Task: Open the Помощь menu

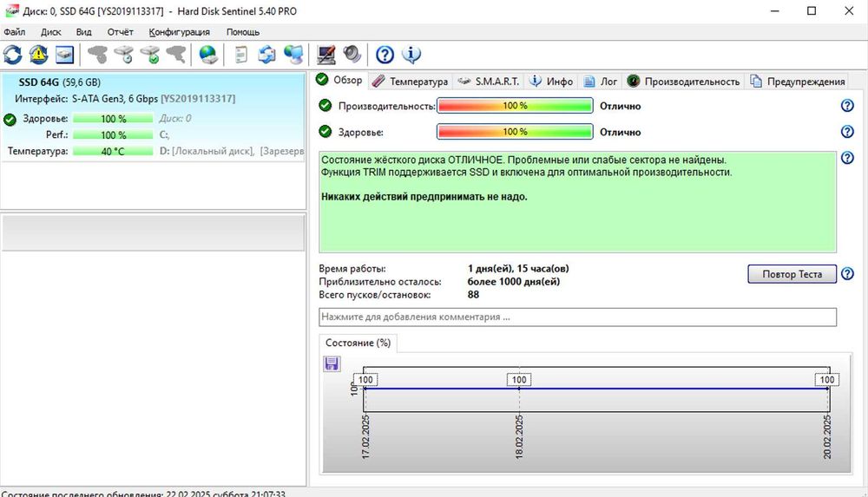Action: pyautogui.click(x=242, y=32)
